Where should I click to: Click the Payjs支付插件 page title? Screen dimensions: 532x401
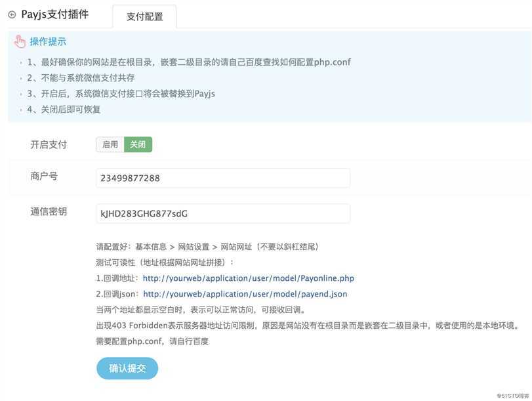coord(55,14)
